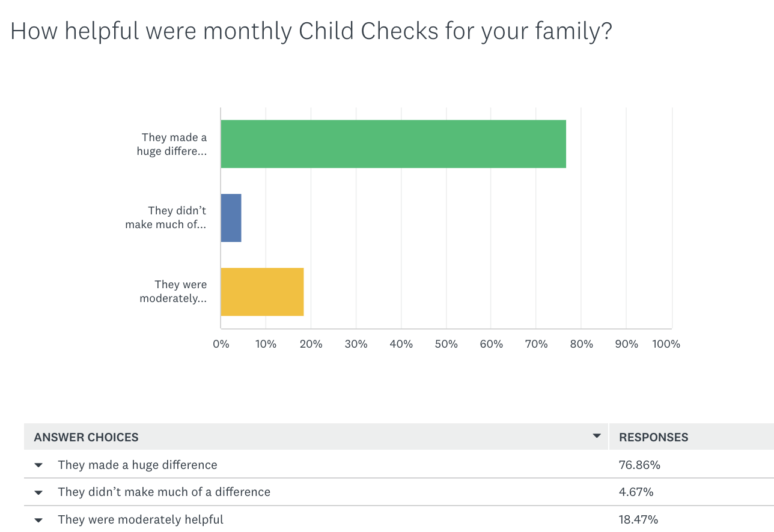Open the Answer Choices column sort dropdown
The width and height of the screenshot is (774, 532).
point(596,436)
